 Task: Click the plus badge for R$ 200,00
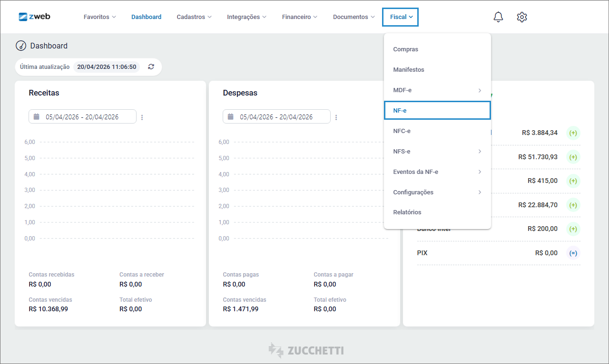573,229
